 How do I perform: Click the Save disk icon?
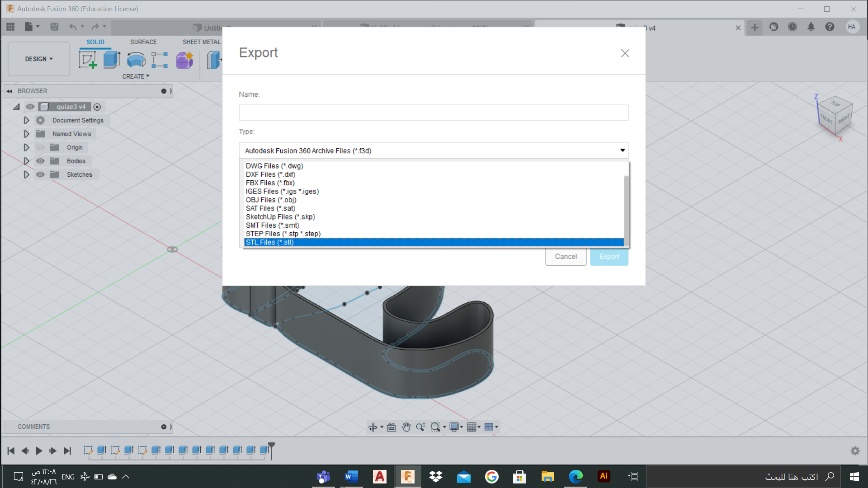(x=54, y=27)
